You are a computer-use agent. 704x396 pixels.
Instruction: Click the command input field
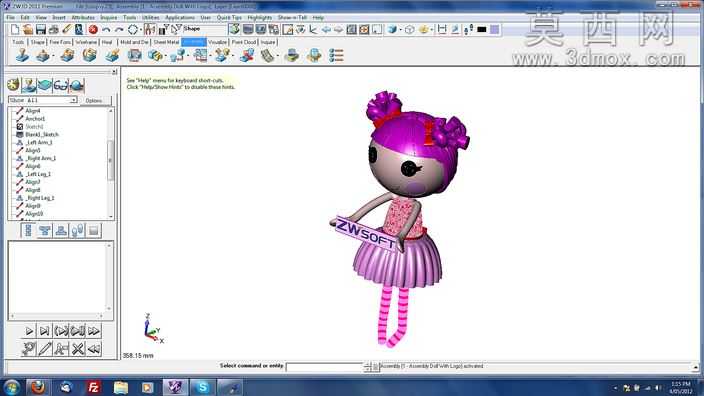coord(324,367)
